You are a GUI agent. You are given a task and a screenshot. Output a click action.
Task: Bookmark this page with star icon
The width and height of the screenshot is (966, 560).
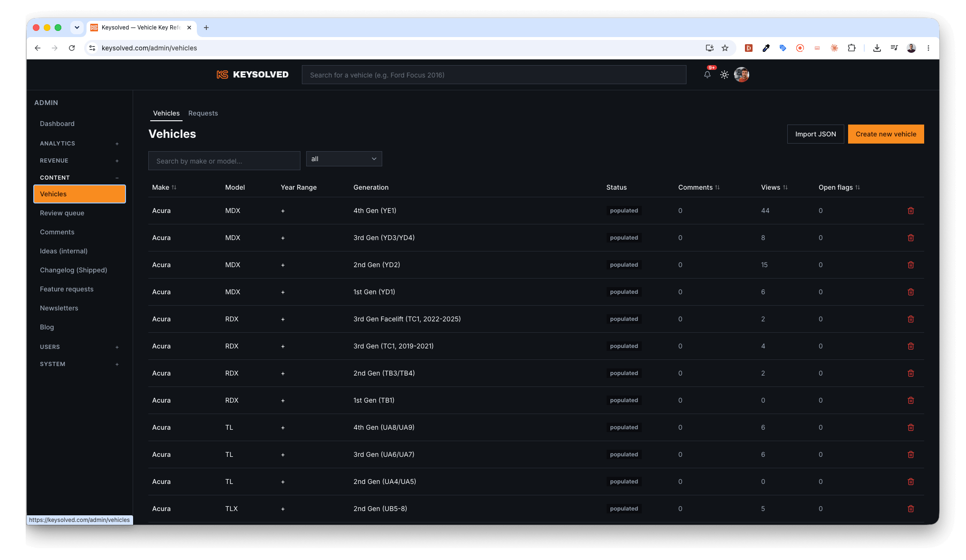coord(725,48)
